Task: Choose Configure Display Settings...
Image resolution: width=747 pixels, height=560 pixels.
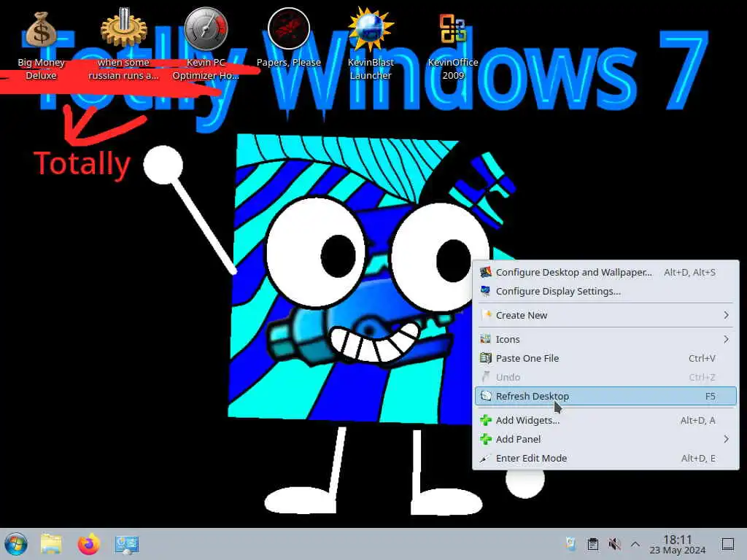Action: pyautogui.click(x=605, y=292)
